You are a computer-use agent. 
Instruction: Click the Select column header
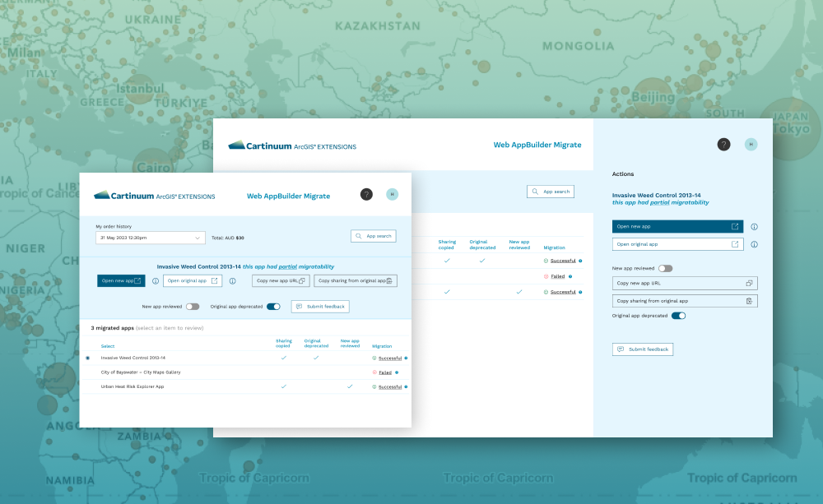click(x=108, y=346)
